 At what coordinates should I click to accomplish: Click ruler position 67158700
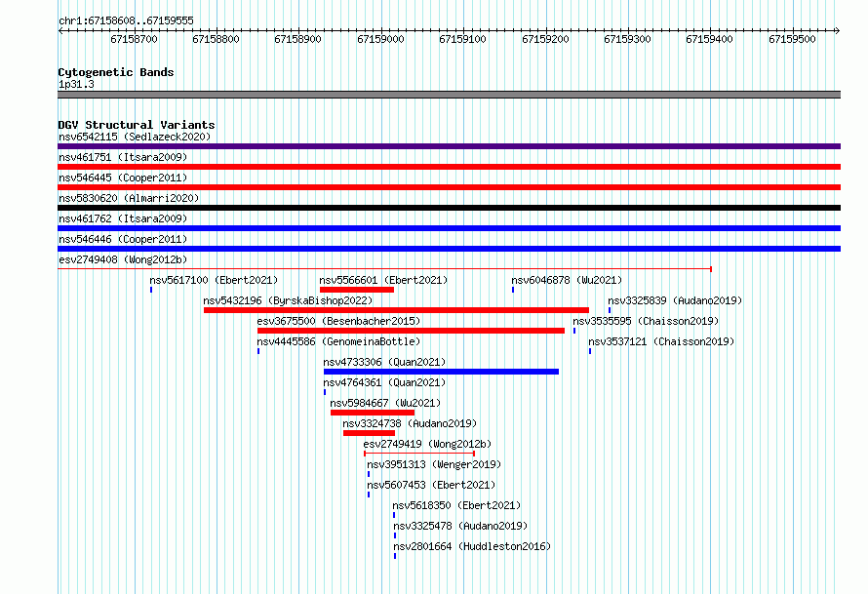(x=134, y=39)
